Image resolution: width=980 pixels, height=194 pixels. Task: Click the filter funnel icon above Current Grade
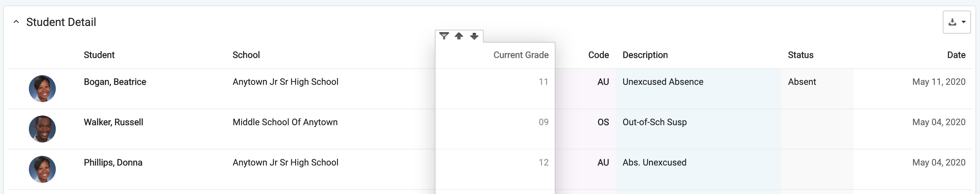tap(444, 36)
